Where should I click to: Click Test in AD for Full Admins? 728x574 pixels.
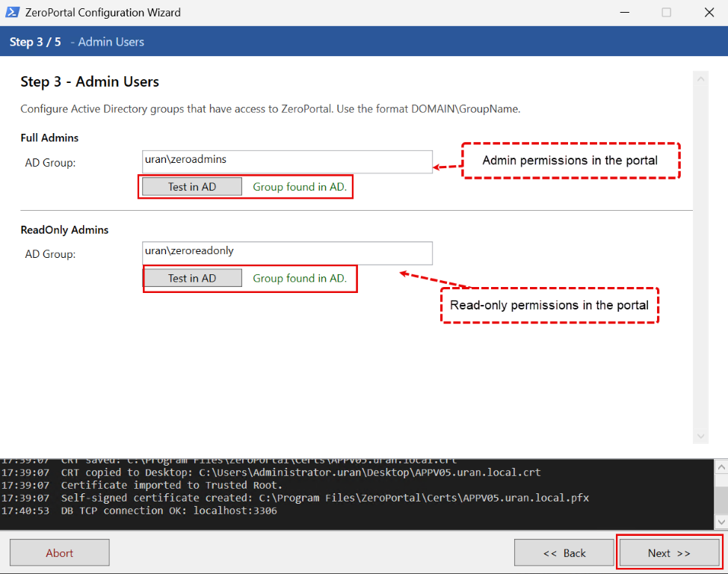pyautogui.click(x=192, y=187)
